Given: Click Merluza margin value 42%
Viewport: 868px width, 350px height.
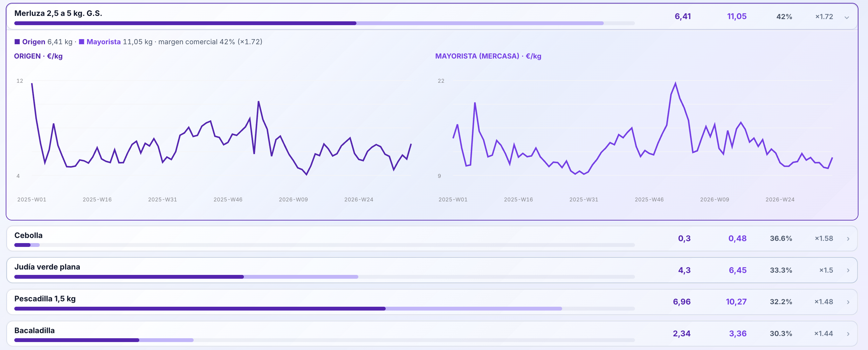Looking at the screenshot, I should (x=784, y=17).
